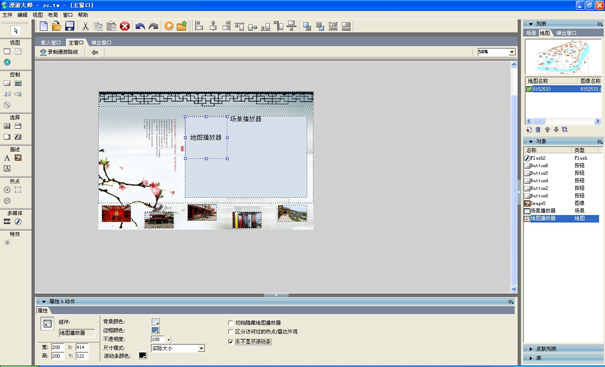This screenshot has height=367, width=605.
Task: Open the 尺寸模式 size mode dropdown
Action: [201, 348]
